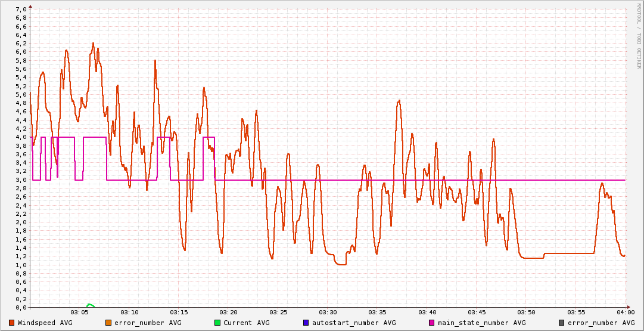Click the small green Current bump on the baseline
Screen dimensions: 644x331
[x=90, y=305]
